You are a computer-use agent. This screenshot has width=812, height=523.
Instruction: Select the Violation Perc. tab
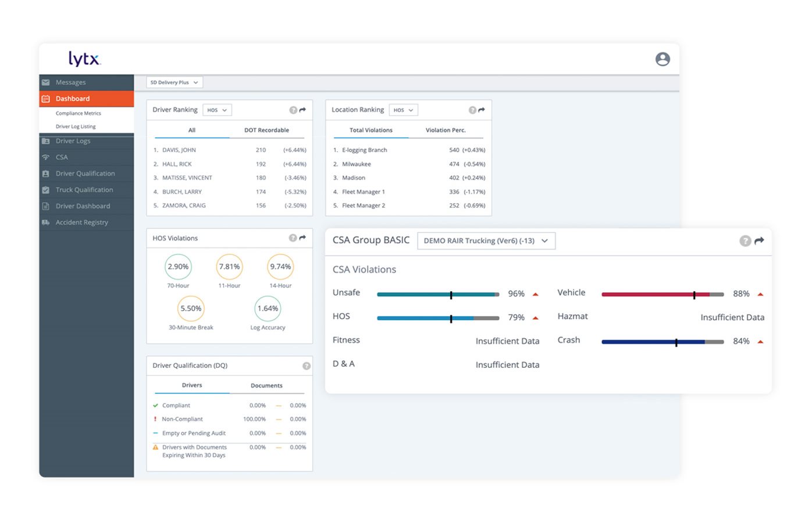pos(446,130)
